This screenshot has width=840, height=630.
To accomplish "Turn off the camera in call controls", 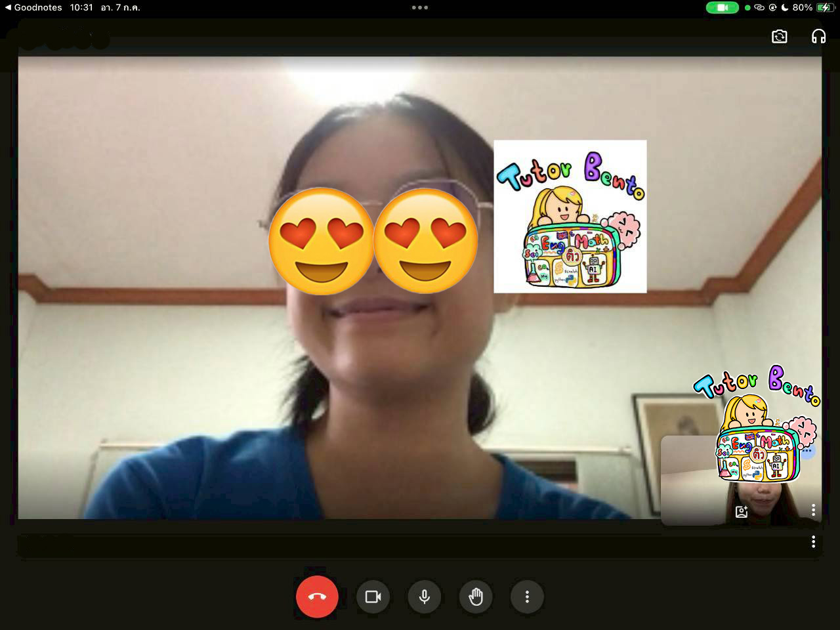I will pyautogui.click(x=373, y=597).
